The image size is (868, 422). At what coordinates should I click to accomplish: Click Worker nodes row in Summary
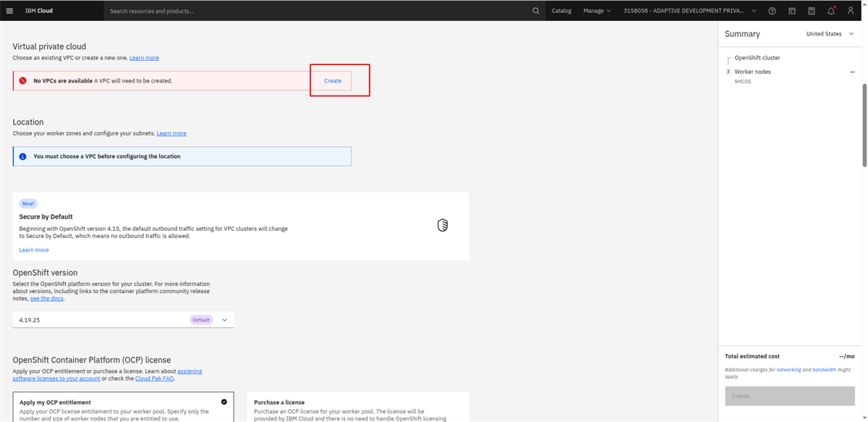(x=791, y=72)
